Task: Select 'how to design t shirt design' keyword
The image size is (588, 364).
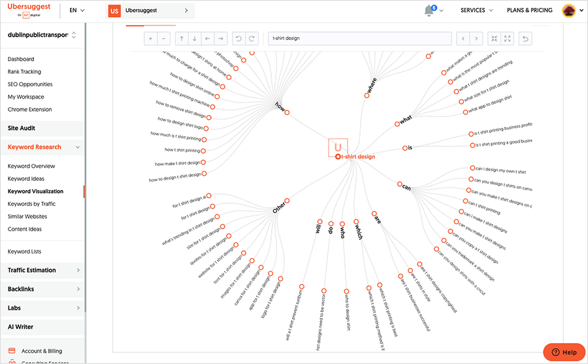Action: 175,177
